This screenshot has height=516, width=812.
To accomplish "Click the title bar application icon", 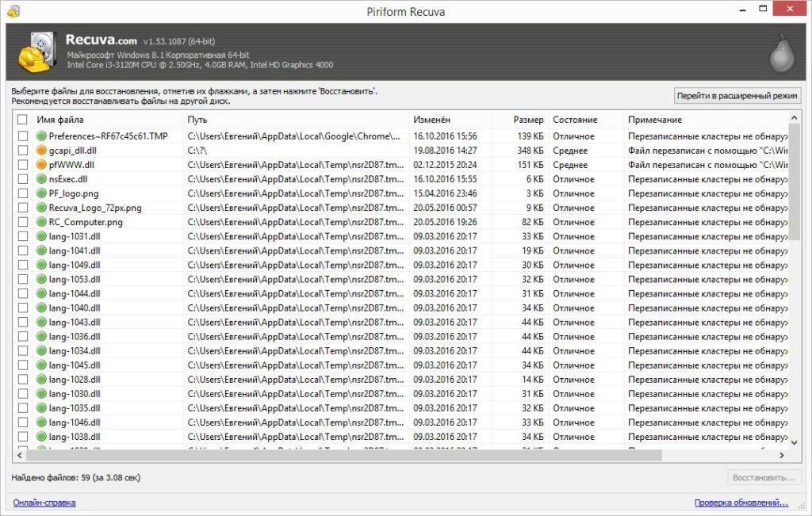I will (x=13, y=11).
